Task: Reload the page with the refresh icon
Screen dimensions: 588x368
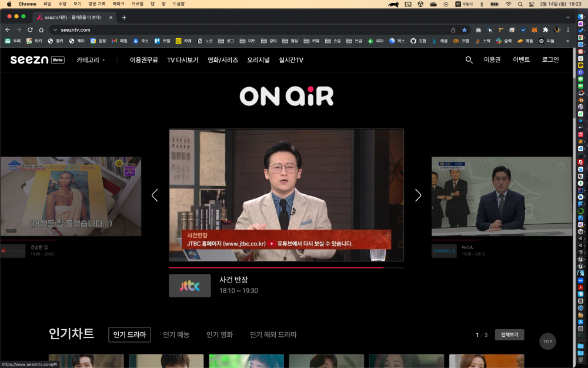Action: [30, 29]
